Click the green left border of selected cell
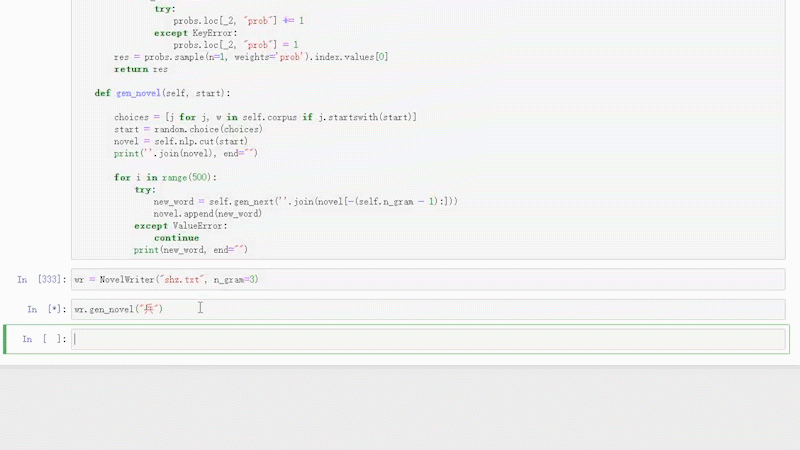The image size is (800, 450). point(7,339)
